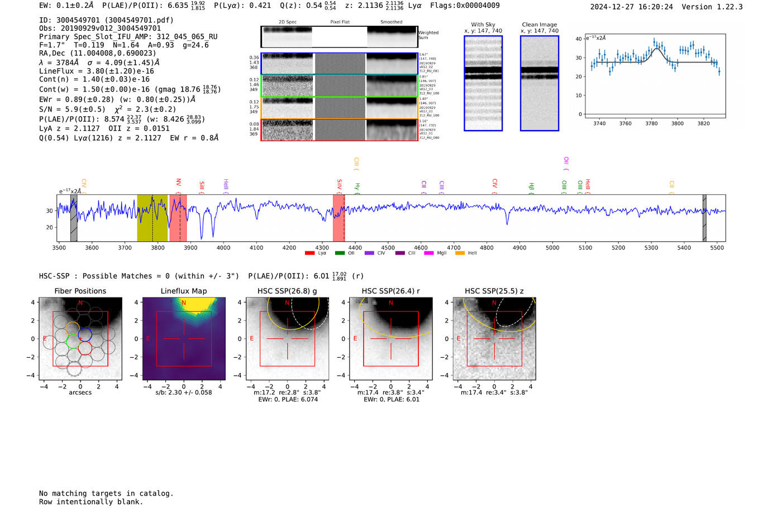Click 'Row intentionally blank.' text
The image size is (782, 532).
pos(91,502)
